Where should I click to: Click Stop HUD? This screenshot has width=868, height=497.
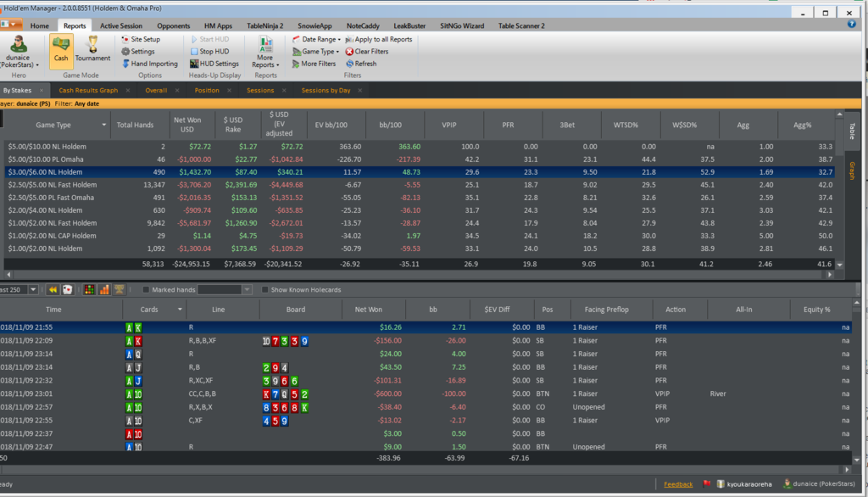click(210, 52)
